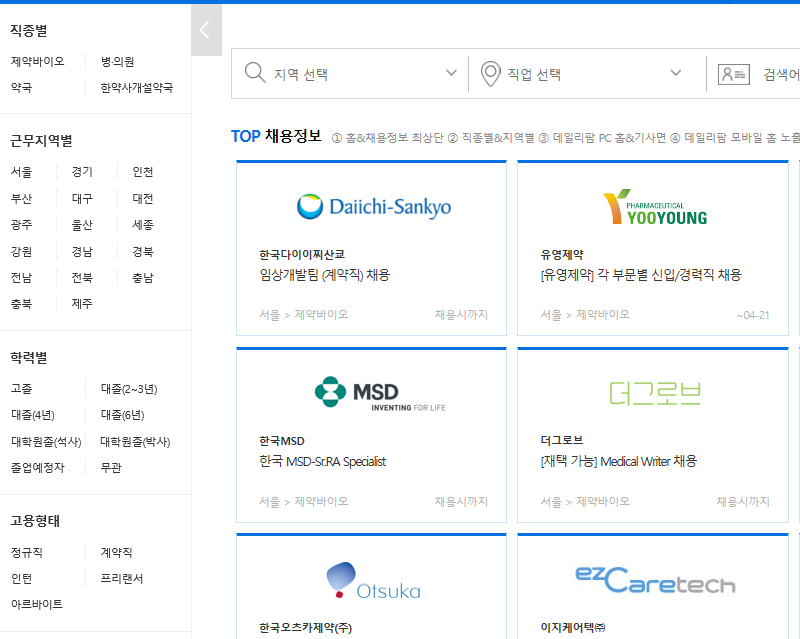Open 임상개발팀 (계약직) 채용 posting

(324, 276)
